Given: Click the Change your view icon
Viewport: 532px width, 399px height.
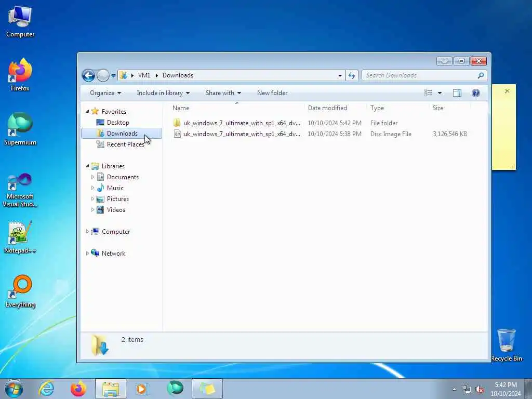Looking at the screenshot, I should click(429, 93).
